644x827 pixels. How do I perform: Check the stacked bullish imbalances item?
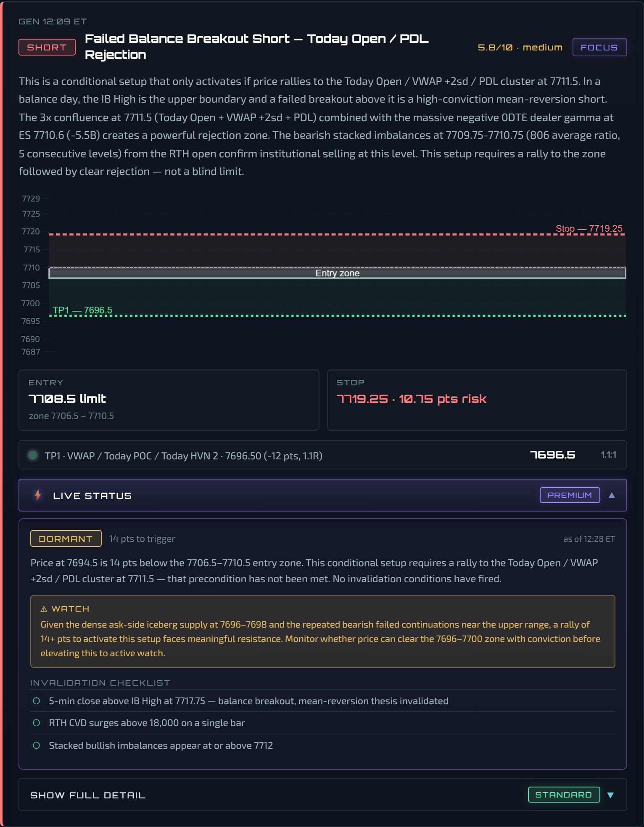point(37,745)
